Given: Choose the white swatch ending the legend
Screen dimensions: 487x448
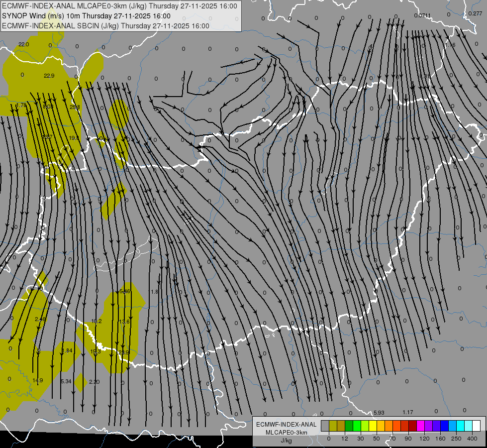Looking at the screenshot, I should point(476,426).
